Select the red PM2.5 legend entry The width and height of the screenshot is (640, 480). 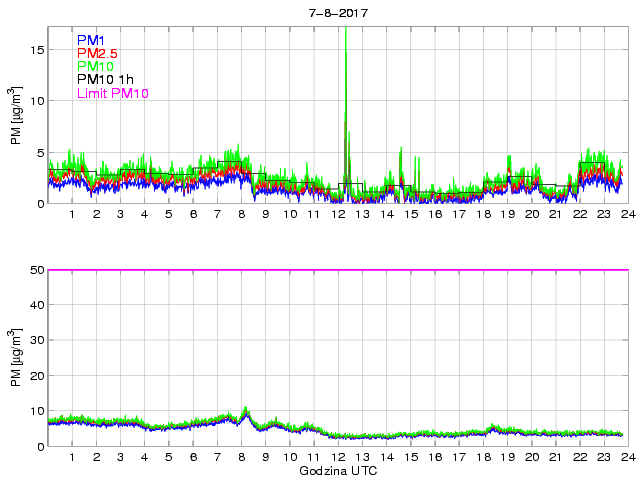(x=97, y=53)
